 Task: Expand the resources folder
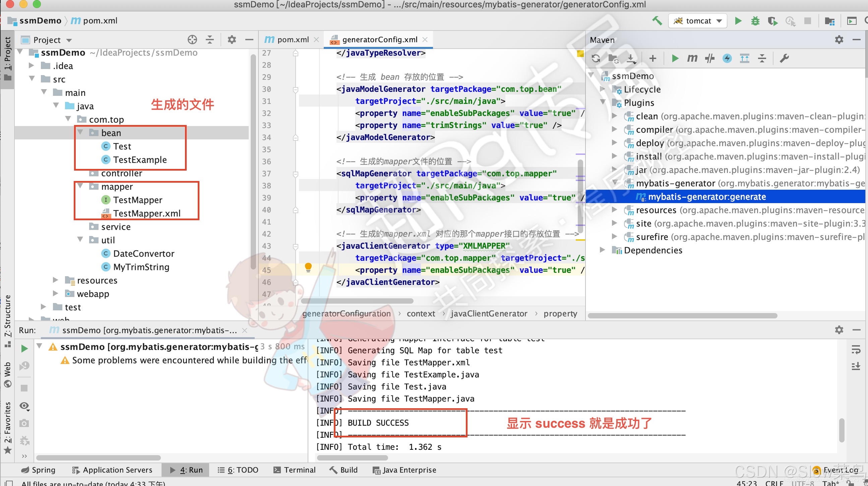pos(56,280)
